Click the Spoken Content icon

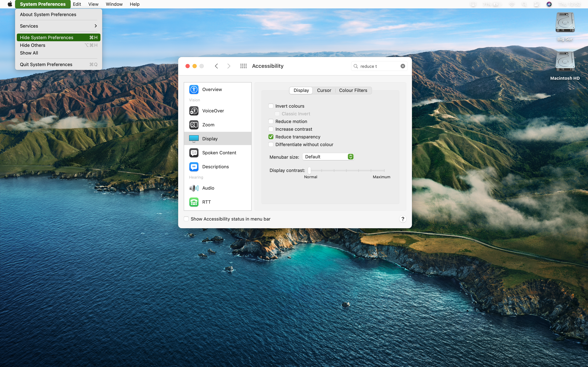pos(194,153)
